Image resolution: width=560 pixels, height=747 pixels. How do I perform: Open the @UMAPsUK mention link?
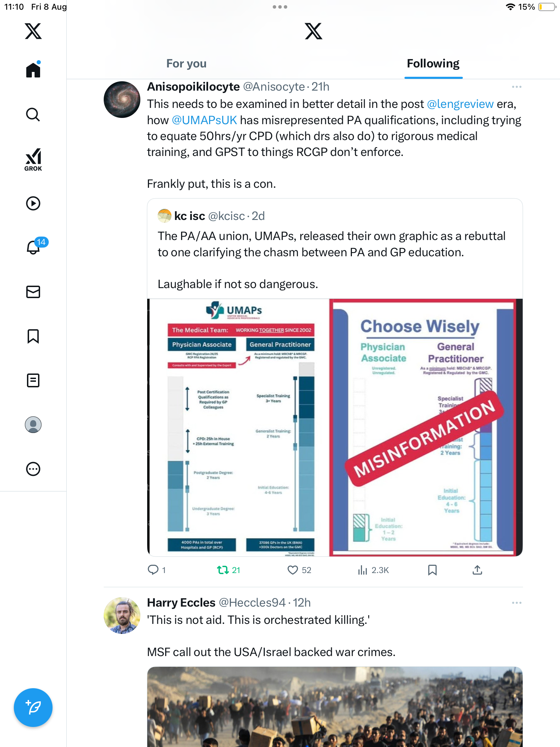coord(204,120)
